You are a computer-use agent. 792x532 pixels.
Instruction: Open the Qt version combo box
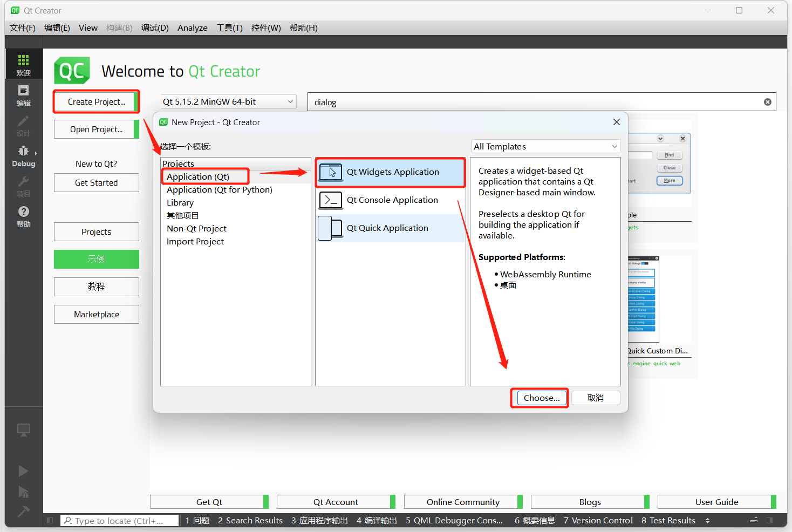click(229, 101)
